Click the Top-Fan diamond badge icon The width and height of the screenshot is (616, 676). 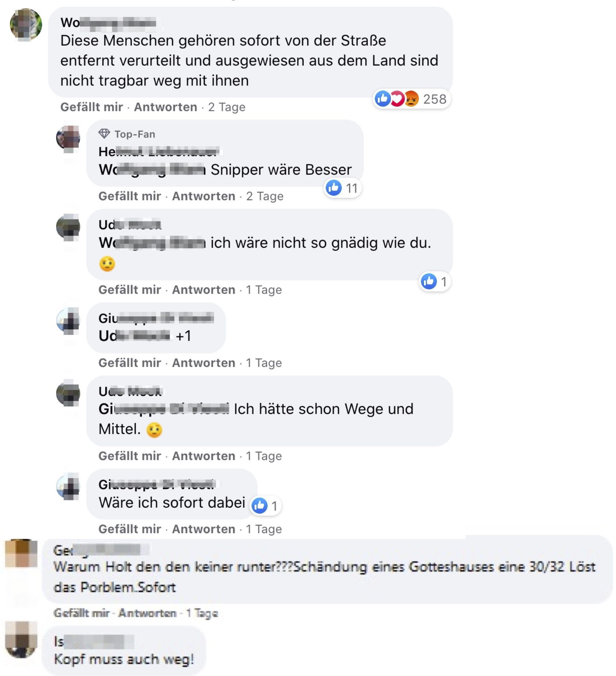pyautogui.click(x=104, y=134)
